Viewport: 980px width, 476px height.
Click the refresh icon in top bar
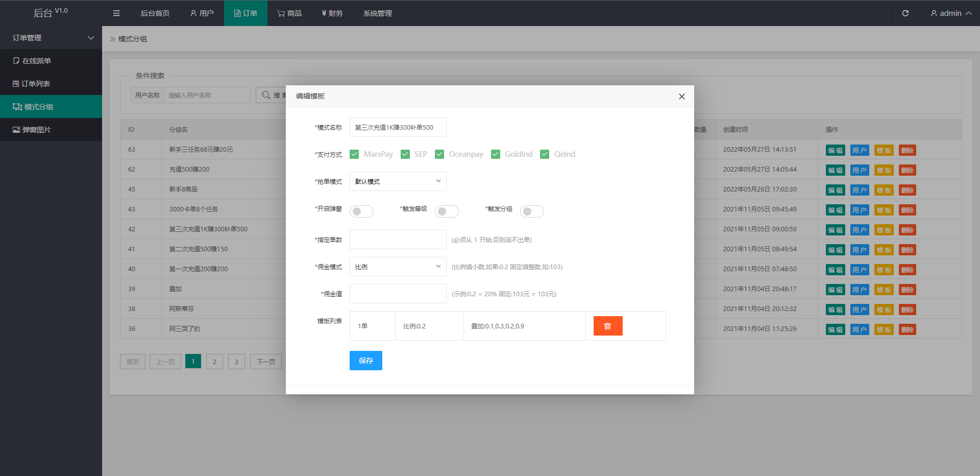(905, 13)
